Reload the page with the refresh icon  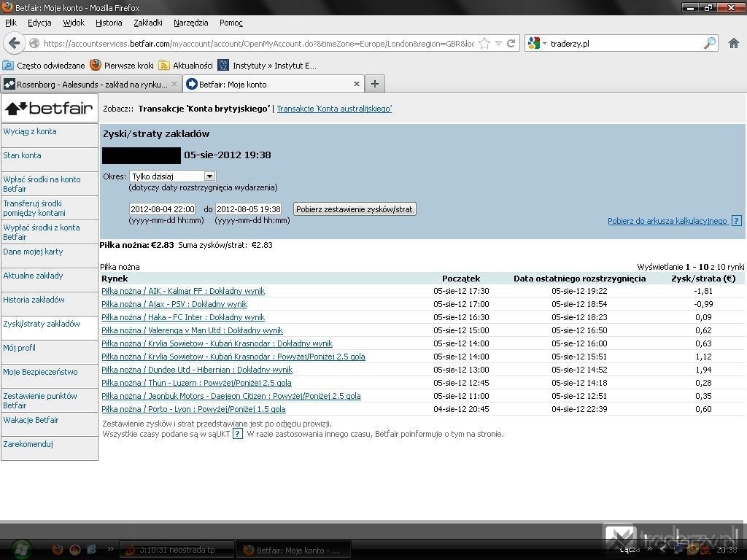tap(511, 43)
